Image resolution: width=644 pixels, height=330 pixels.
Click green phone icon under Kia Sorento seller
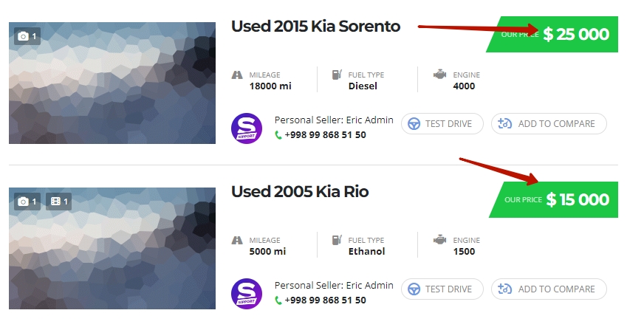(278, 135)
